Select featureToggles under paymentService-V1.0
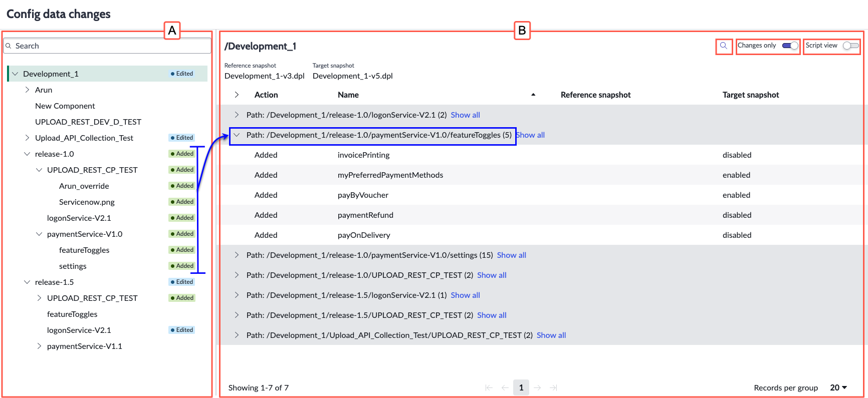This screenshot has width=868, height=398. point(84,250)
